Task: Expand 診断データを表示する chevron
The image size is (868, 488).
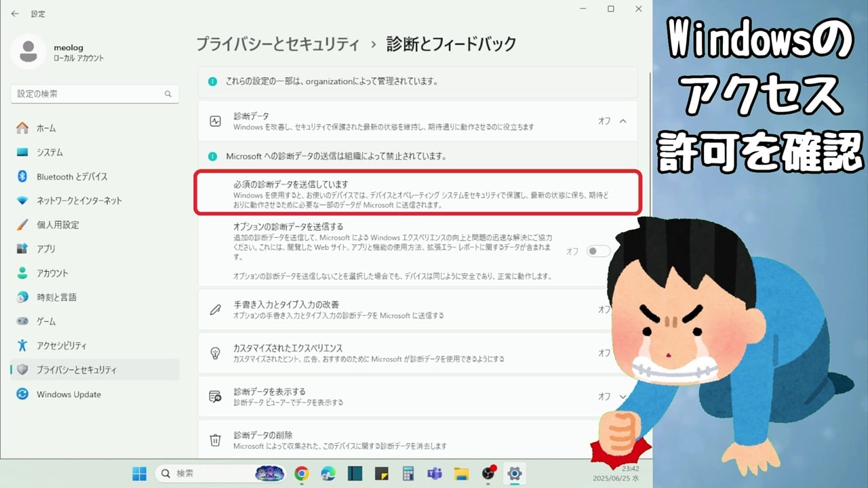Action: click(x=623, y=396)
